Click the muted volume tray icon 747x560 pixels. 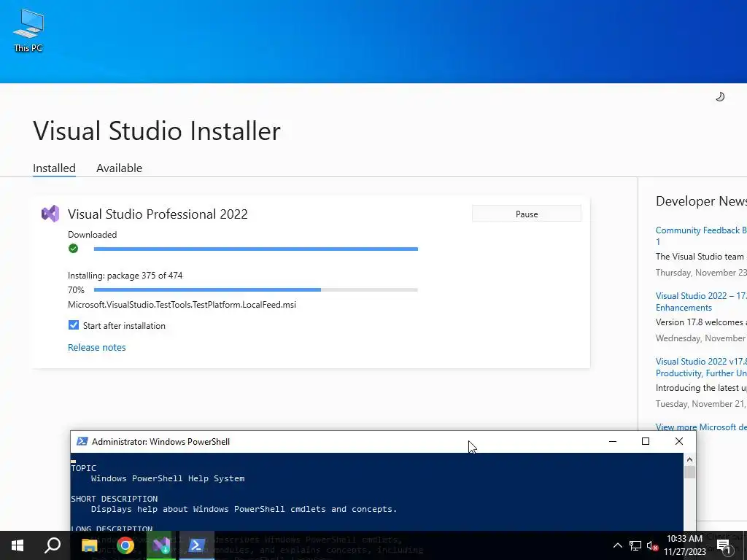click(652, 545)
